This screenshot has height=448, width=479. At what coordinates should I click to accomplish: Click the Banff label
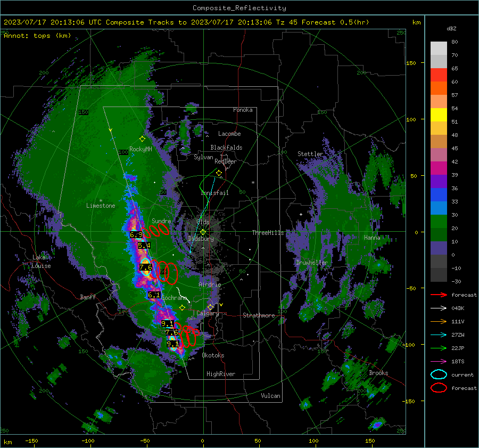(x=88, y=297)
